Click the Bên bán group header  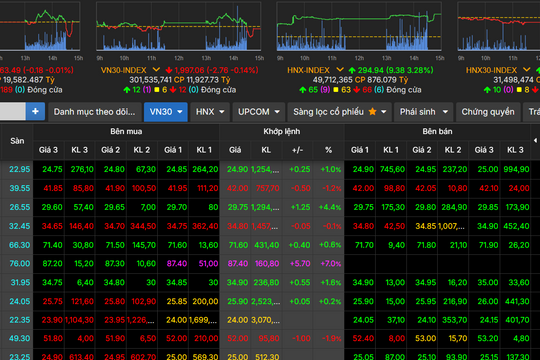coord(437,132)
